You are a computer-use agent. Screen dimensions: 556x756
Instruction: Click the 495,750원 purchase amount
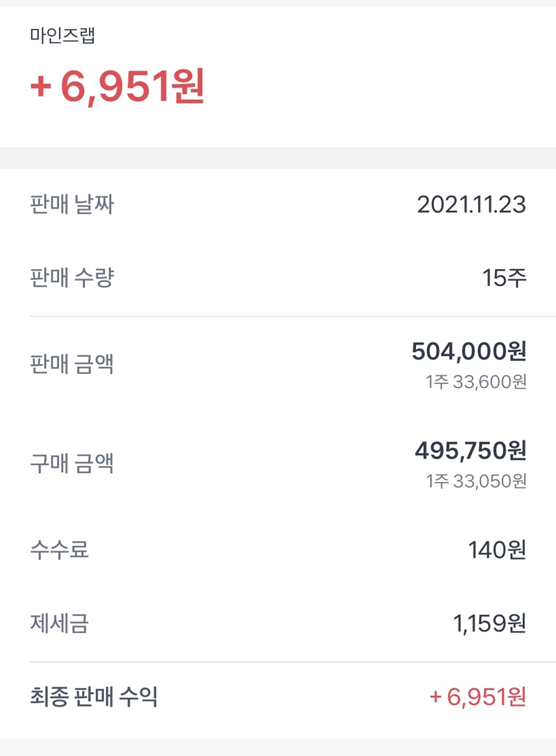(471, 450)
